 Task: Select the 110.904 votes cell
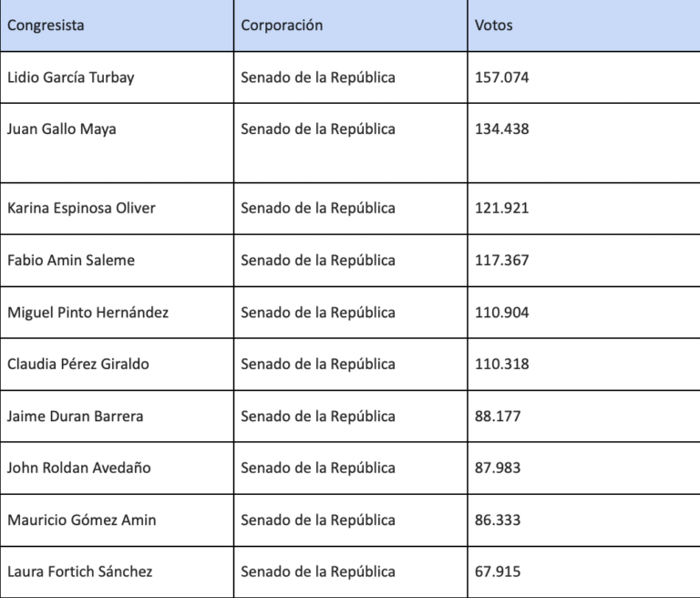[501, 312]
